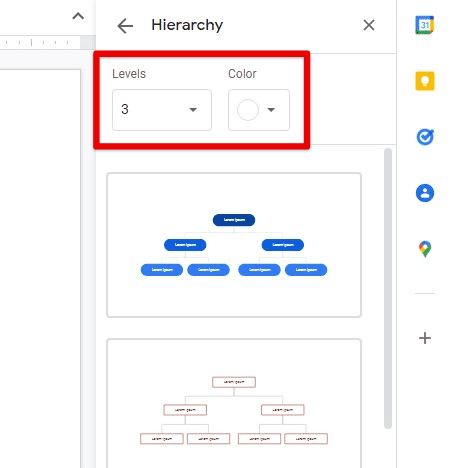
Task: Select the red outlined hierarchy template
Action: tap(234, 403)
